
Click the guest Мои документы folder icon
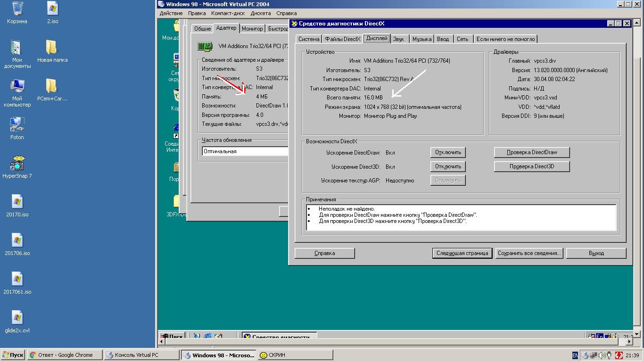coord(177,26)
